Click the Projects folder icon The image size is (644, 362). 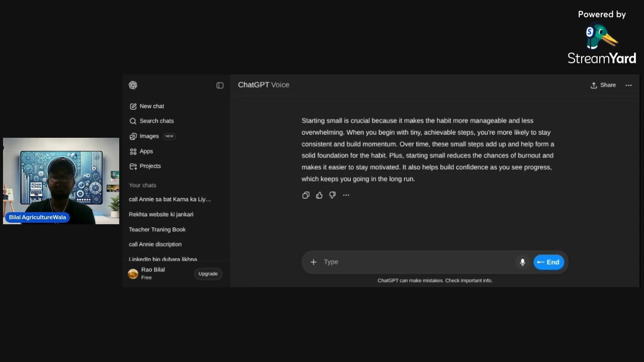pos(133,166)
